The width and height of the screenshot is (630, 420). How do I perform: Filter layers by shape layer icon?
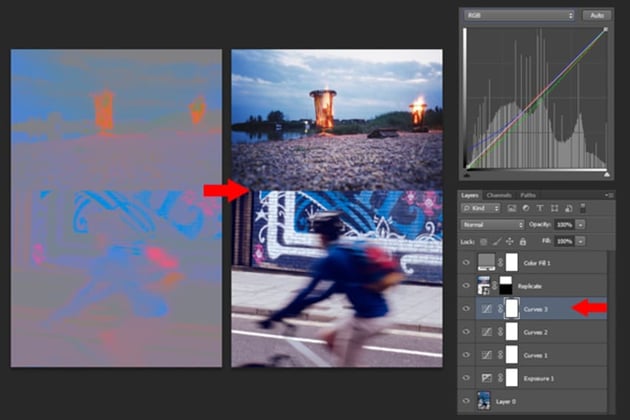(x=554, y=208)
